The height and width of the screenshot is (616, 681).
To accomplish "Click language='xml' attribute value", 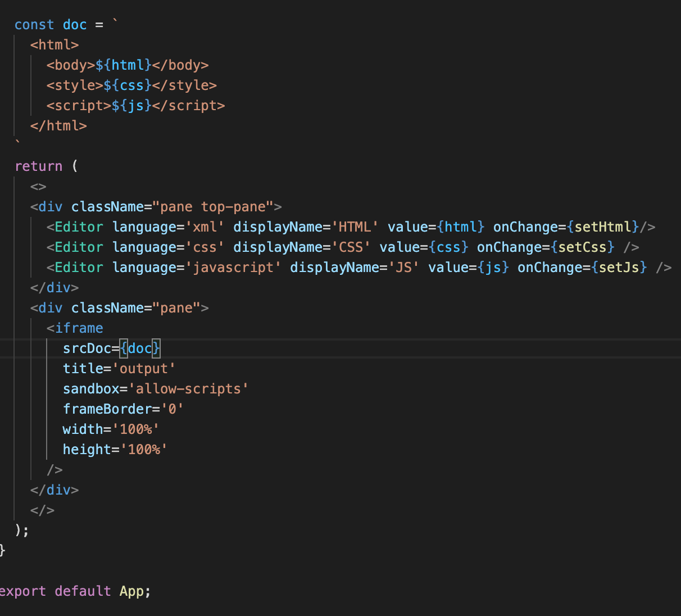I will click(205, 227).
